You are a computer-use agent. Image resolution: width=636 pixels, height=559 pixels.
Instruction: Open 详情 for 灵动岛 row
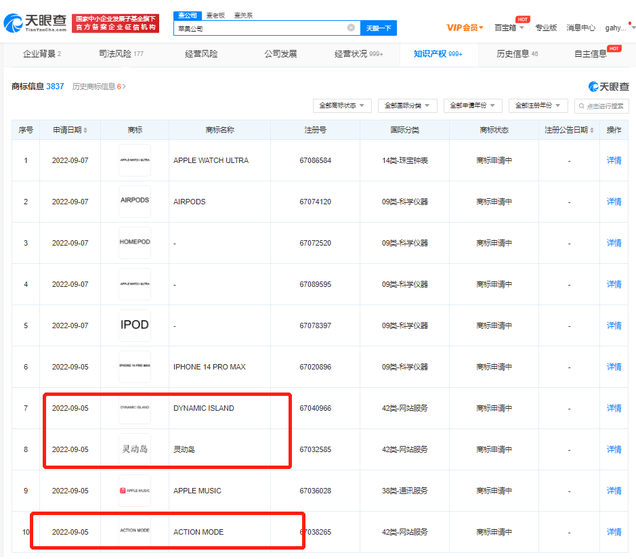(x=614, y=449)
